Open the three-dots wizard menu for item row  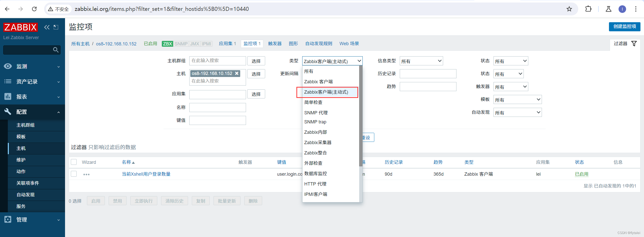click(x=86, y=174)
